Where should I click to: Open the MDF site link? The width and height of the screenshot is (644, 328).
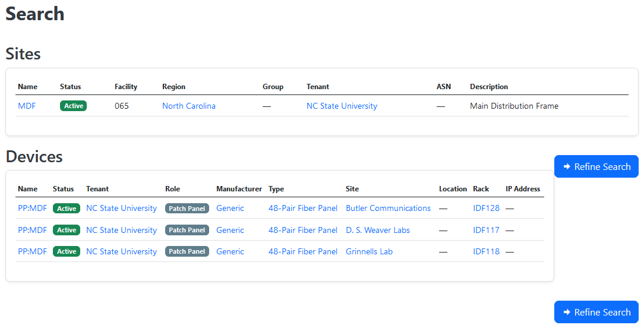point(27,106)
